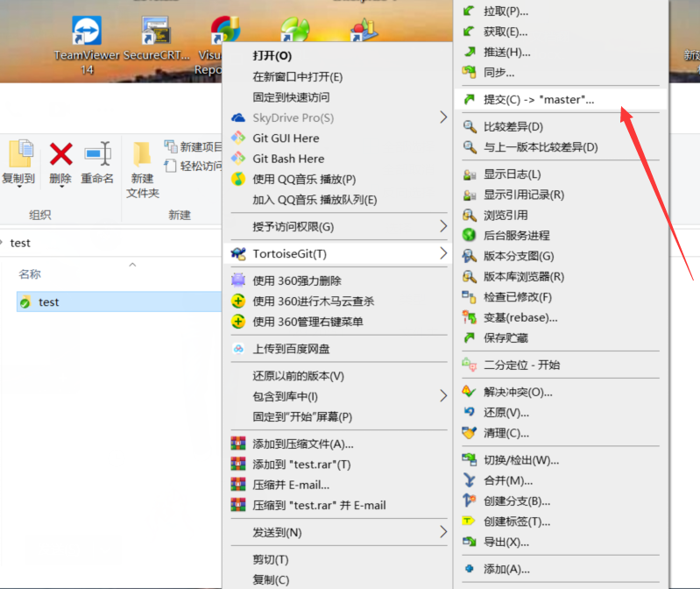Screen dimensions: 700x589
Task: Choose 添加到 "test.rar"(T)
Action: (x=301, y=465)
